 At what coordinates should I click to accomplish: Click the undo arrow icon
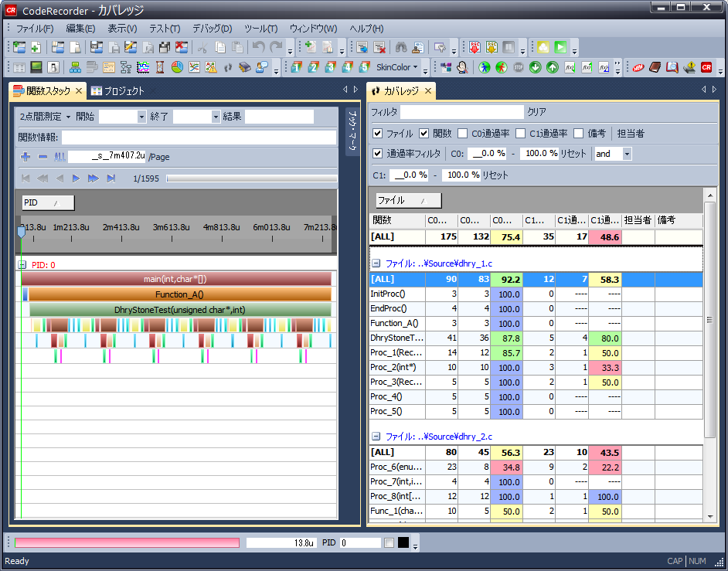click(259, 47)
